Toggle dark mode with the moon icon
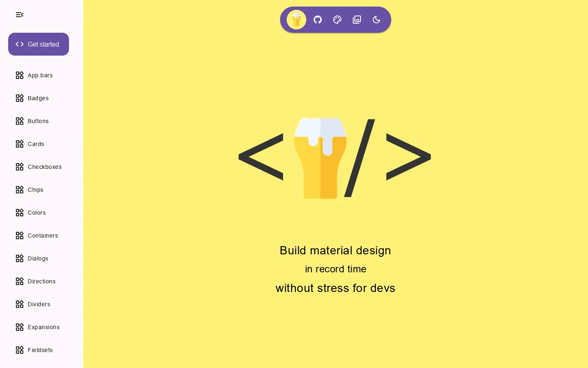 tap(376, 20)
